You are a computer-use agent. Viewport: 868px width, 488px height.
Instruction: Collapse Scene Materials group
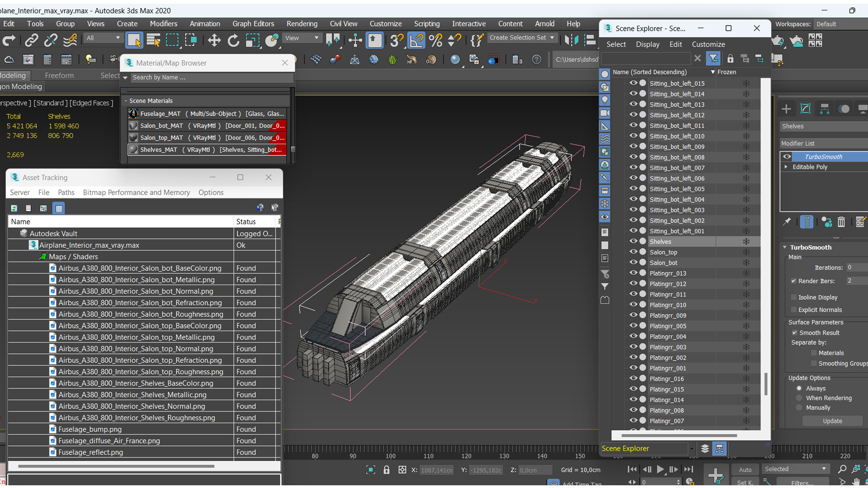point(126,101)
